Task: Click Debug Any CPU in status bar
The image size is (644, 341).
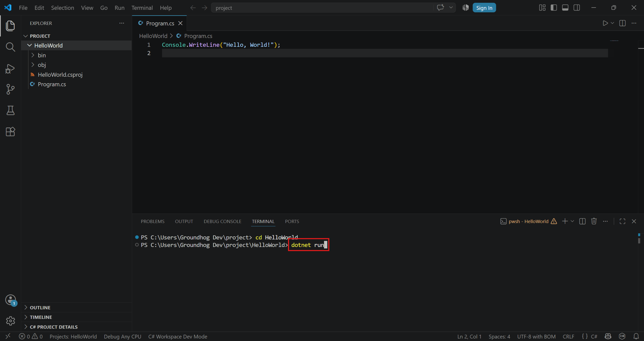Action: tap(122, 336)
